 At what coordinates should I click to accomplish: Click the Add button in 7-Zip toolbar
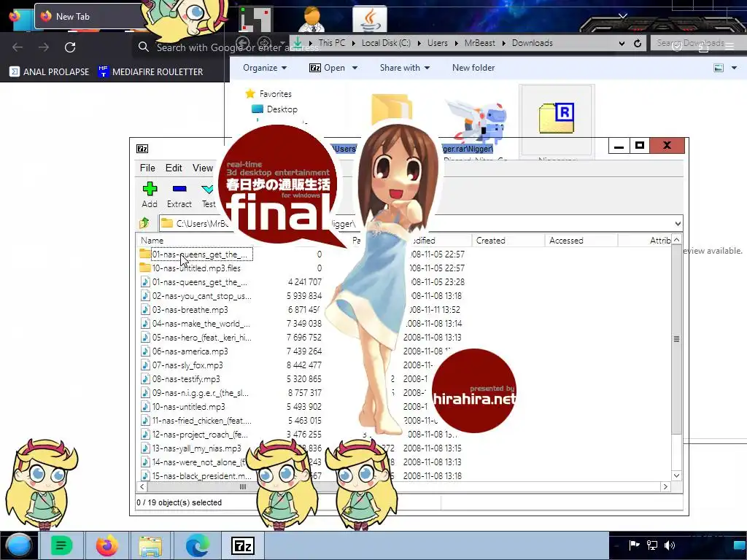click(150, 195)
